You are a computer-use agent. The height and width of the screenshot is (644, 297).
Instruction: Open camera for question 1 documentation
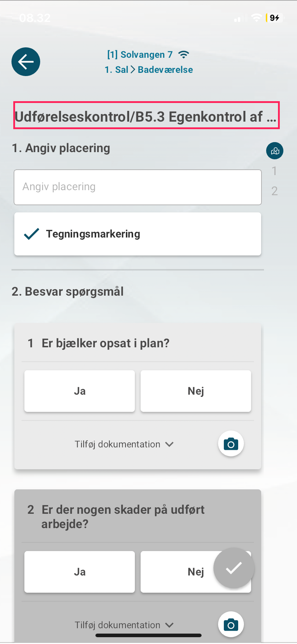tap(231, 444)
